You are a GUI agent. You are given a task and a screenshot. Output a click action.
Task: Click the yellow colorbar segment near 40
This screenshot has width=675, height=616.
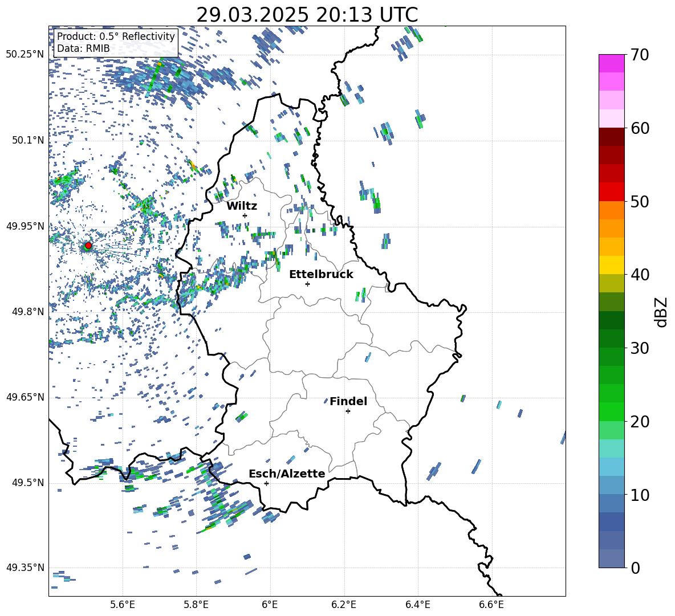pos(611,266)
